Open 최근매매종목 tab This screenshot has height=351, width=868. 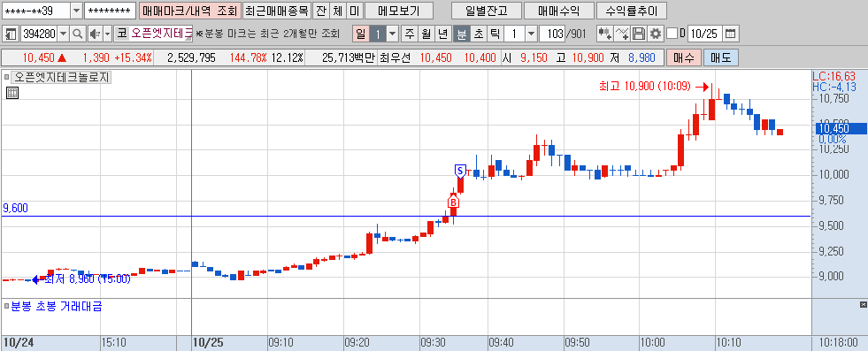[x=276, y=11]
